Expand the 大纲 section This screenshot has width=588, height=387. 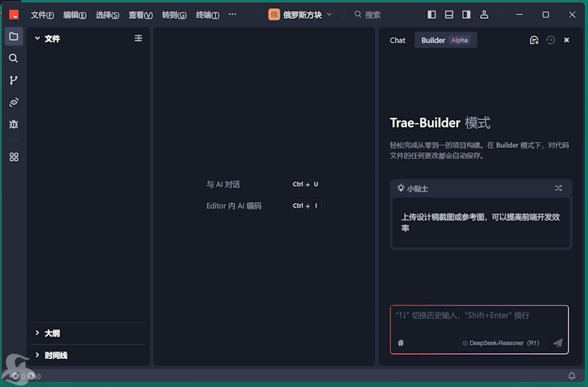coord(47,333)
